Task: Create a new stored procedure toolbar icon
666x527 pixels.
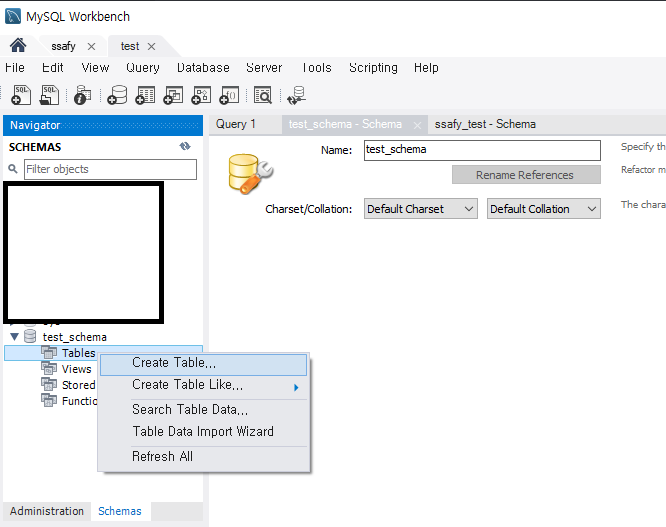Action: (201, 95)
